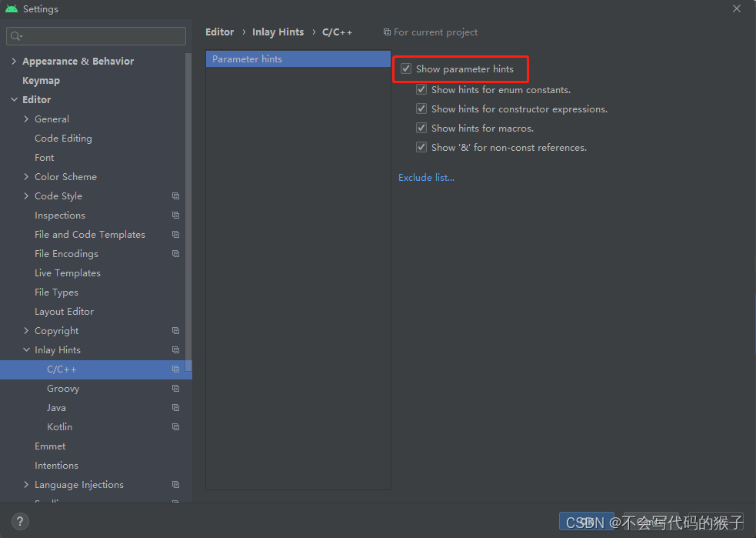The width and height of the screenshot is (756, 538).
Task: Open File Types settings
Action: [x=56, y=292]
